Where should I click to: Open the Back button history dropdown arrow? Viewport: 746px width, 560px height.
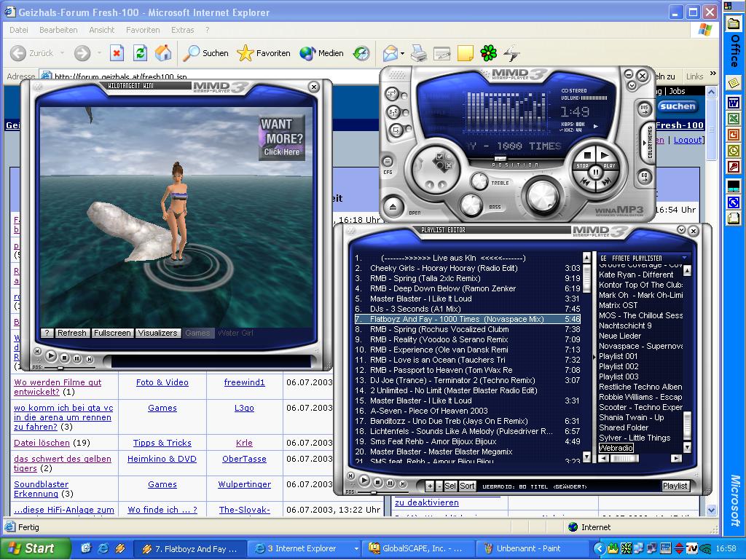point(63,53)
